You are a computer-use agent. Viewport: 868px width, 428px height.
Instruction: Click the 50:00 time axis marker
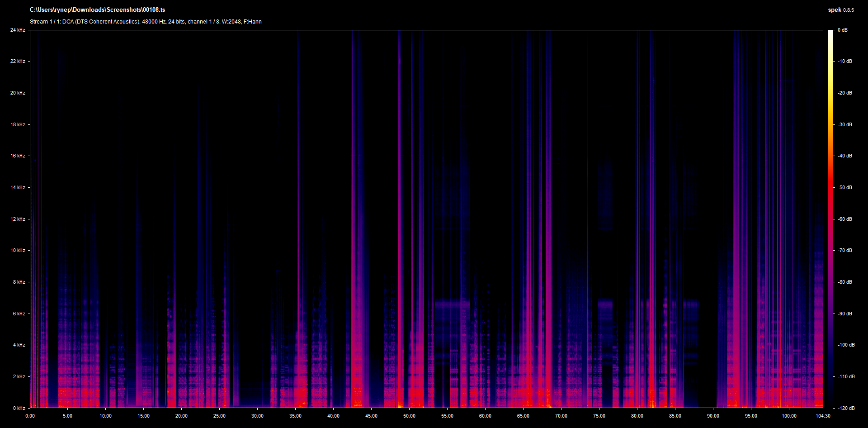pyautogui.click(x=409, y=416)
